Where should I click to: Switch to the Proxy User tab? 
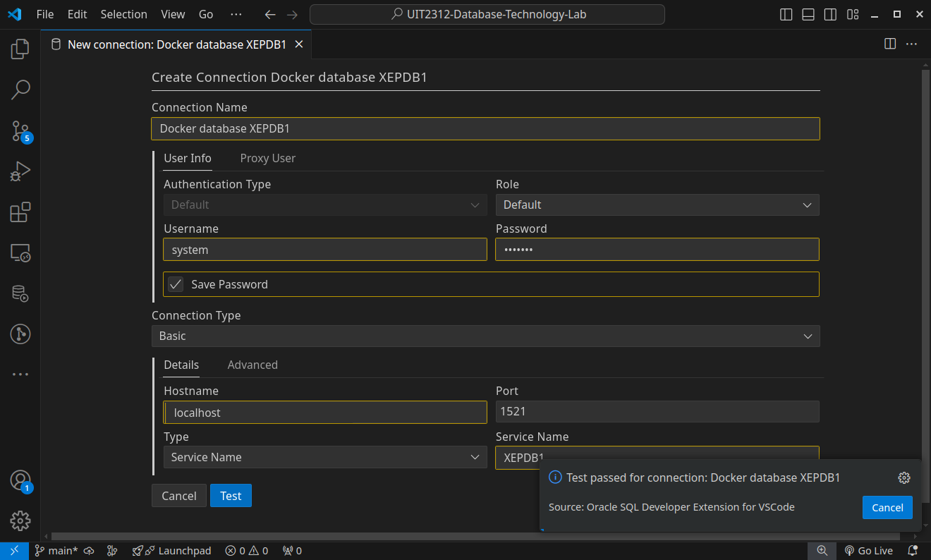267,158
